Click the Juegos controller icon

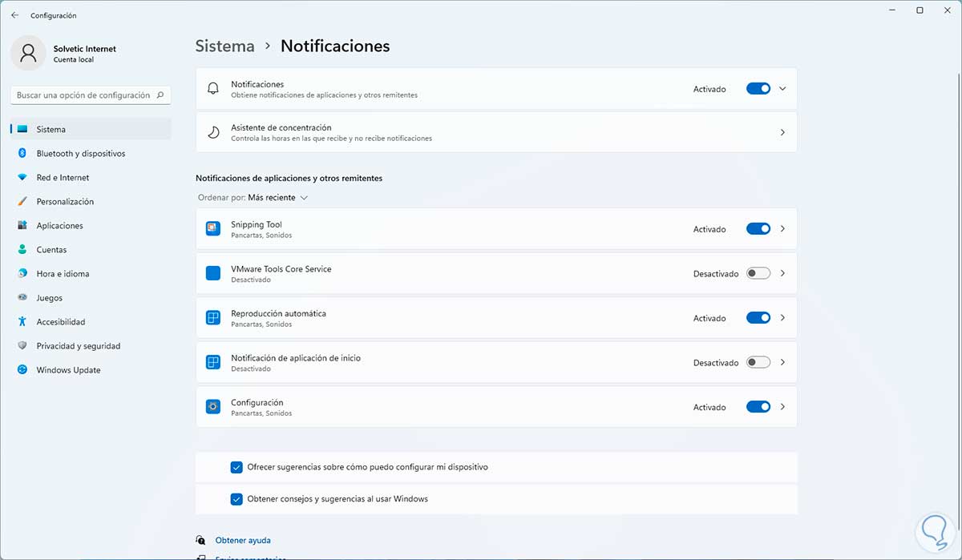[x=22, y=297]
